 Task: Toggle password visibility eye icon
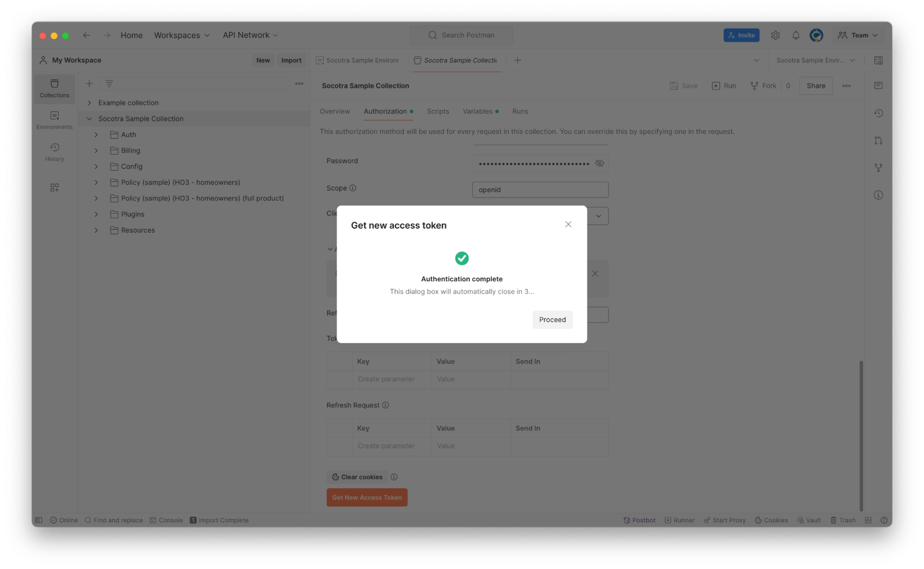600,163
